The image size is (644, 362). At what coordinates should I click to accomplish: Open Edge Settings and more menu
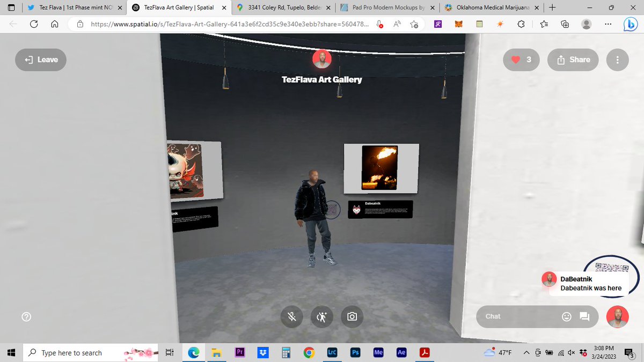[608, 24]
